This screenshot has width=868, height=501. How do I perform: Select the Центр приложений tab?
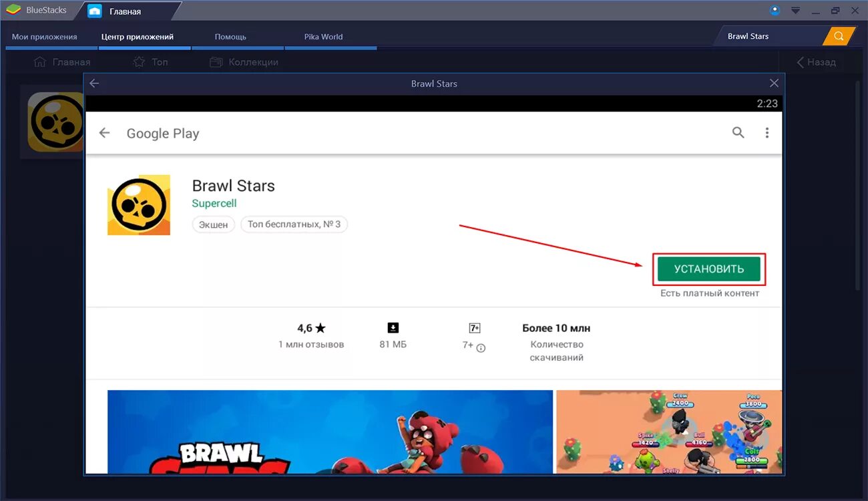tap(138, 37)
